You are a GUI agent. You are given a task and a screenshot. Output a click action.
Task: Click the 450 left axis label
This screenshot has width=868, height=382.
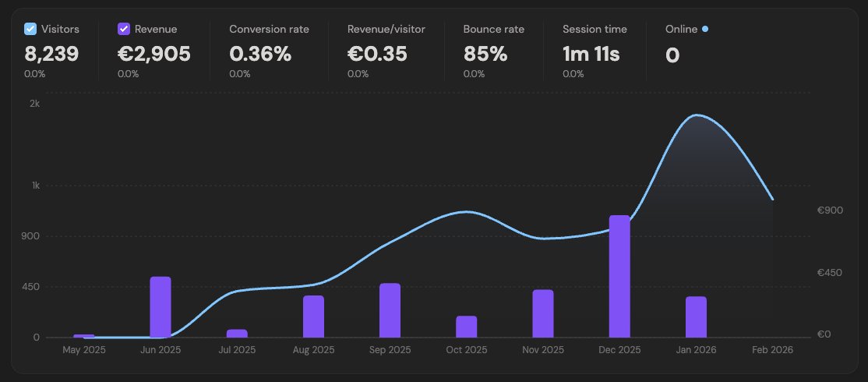[x=31, y=287]
